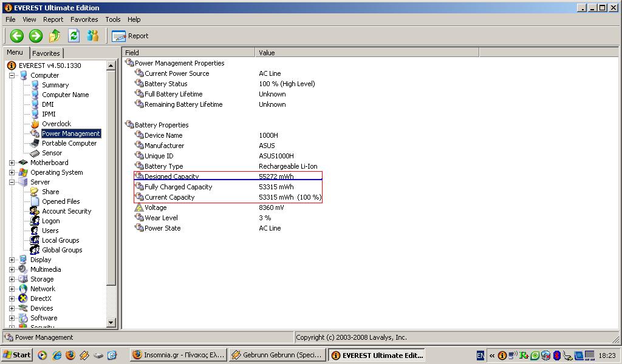Expand the Software tree node
Screen dimensions: 622x364
pyautogui.click(x=12, y=318)
